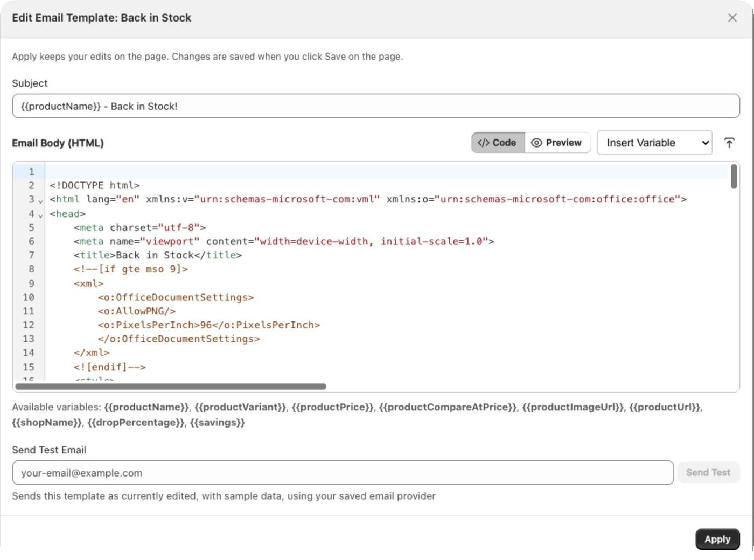Click the Send Test Email label
Screen dimensions: 754x560
49,450
